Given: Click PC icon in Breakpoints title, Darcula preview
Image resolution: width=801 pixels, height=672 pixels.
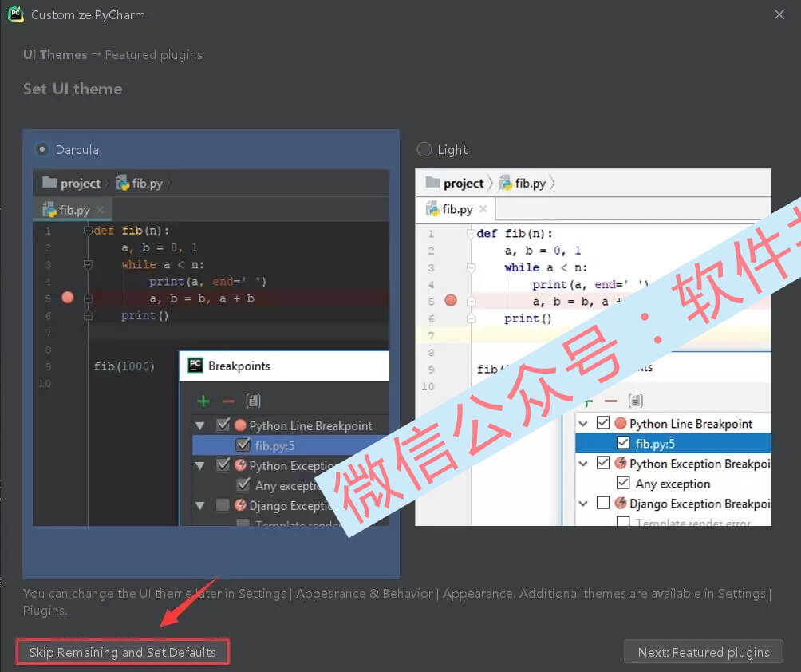Looking at the screenshot, I should pos(195,366).
